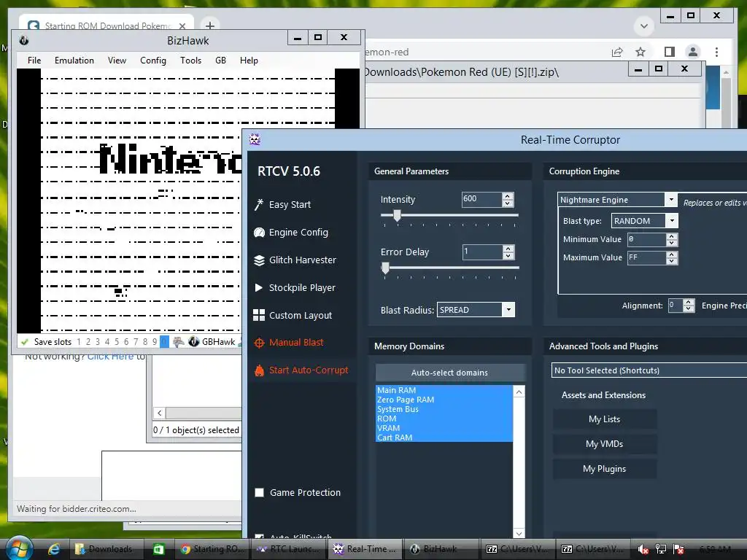Decrease Maximum Value spinner

click(x=672, y=261)
